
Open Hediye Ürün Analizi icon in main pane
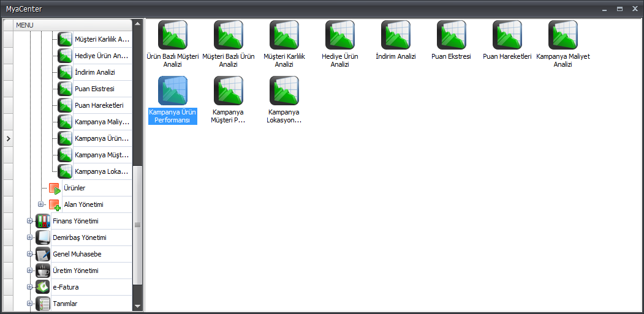tap(340, 35)
